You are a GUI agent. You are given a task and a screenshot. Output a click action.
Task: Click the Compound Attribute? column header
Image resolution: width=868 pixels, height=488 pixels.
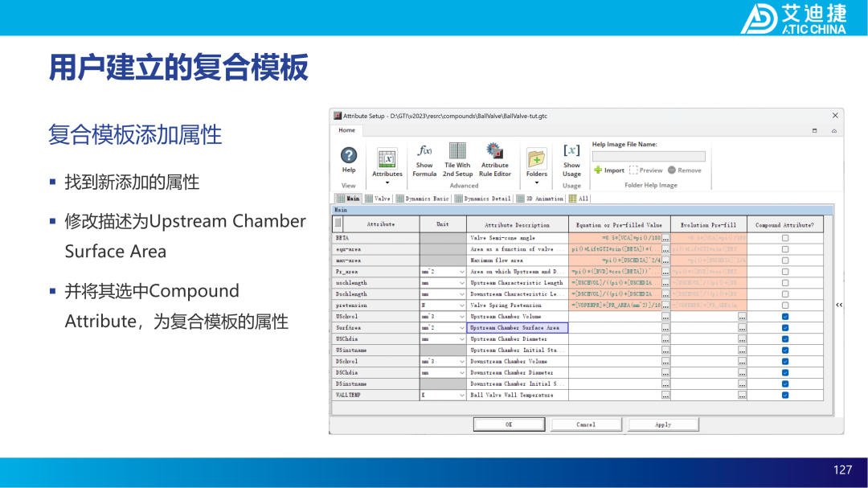pos(784,225)
